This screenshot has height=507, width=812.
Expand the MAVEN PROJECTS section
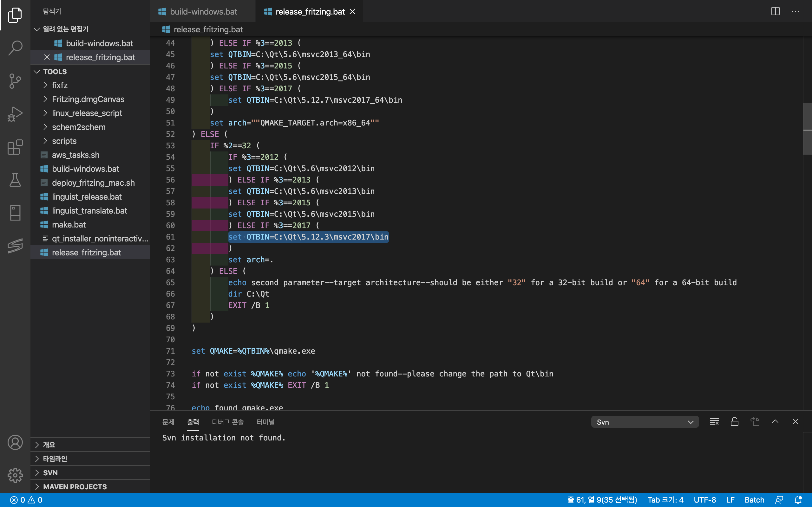coord(75,486)
